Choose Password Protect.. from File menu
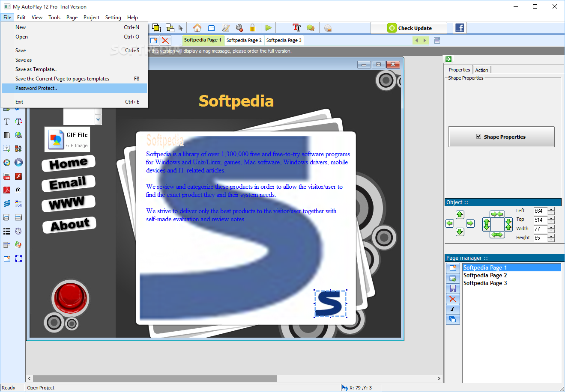Image resolution: width=565 pixels, height=392 pixels. (x=75, y=88)
